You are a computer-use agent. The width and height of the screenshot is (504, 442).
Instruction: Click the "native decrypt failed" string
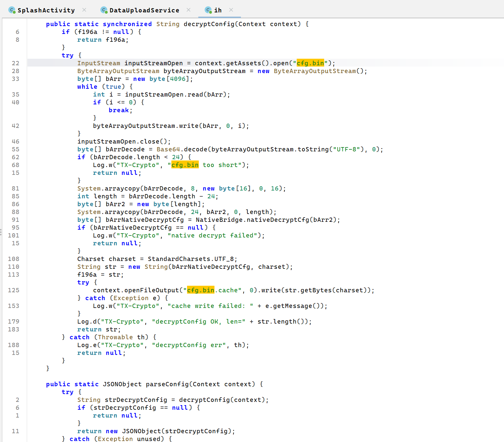click(x=213, y=235)
